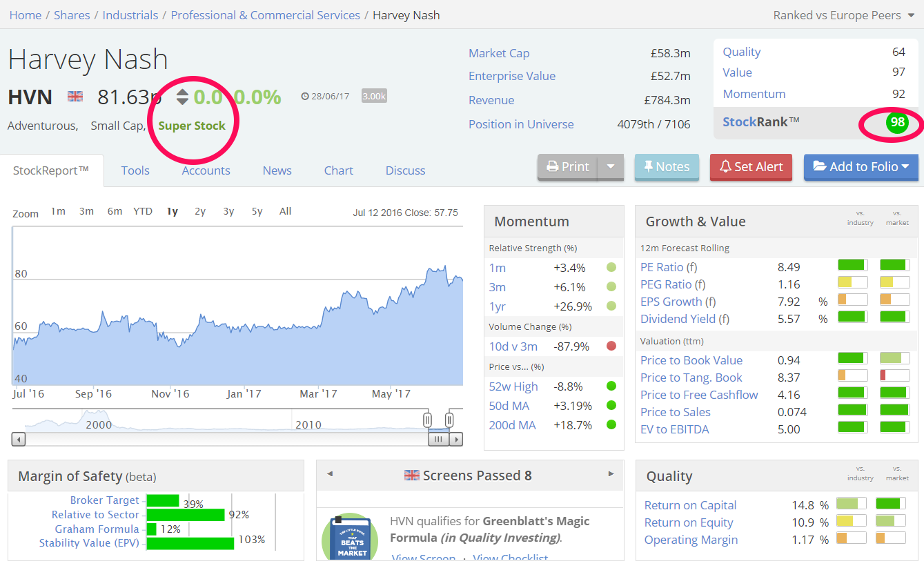This screenshot has height=568, width=924.
Task: Open the Print dropdown arrow
Action: pyautogui.click(x=611, y=166)
